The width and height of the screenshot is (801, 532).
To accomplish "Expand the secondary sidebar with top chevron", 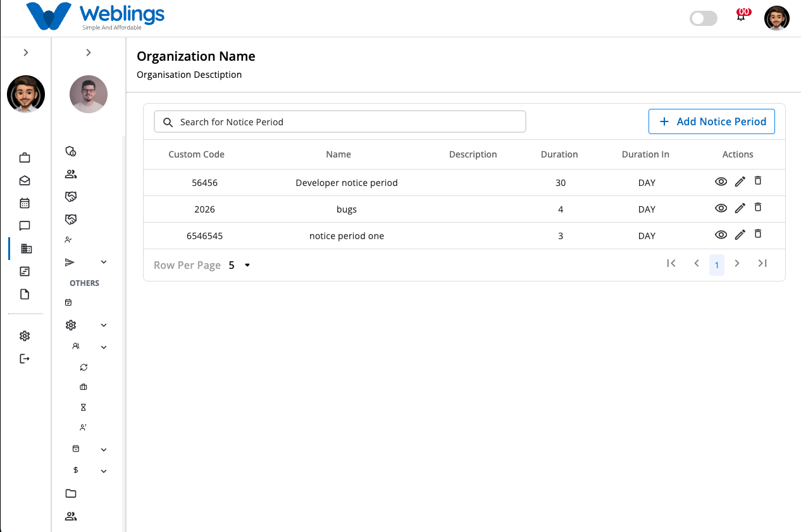I will pyautogui.click(x=89, y=53).
